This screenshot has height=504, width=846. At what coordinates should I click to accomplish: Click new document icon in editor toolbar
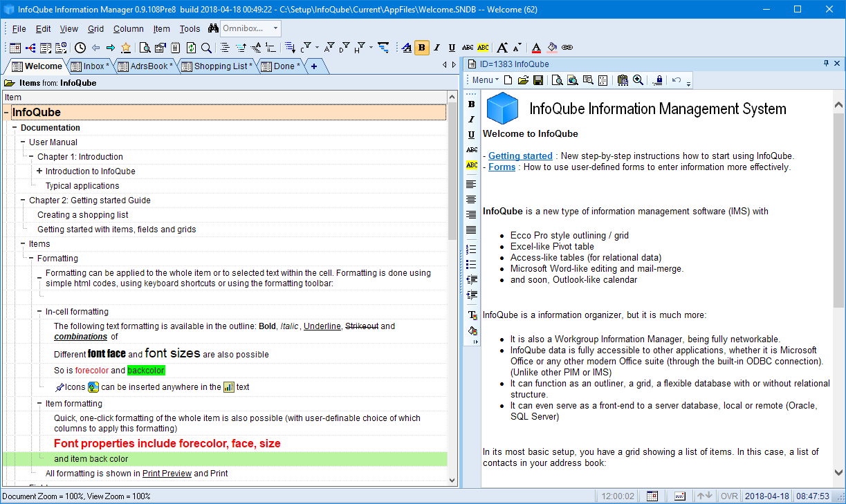(508, 80)
